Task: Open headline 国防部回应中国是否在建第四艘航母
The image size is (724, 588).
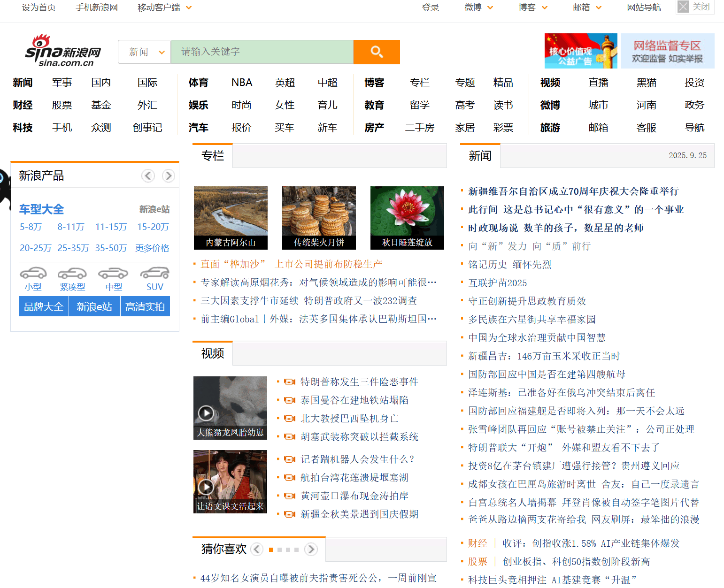Action: pyautogui.click(x=547, y=374)
